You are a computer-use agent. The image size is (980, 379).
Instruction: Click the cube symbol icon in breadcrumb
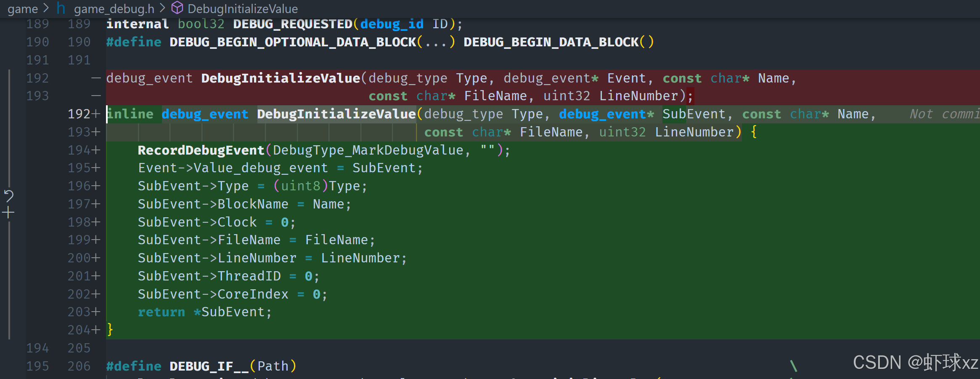(x=177, y=8)
